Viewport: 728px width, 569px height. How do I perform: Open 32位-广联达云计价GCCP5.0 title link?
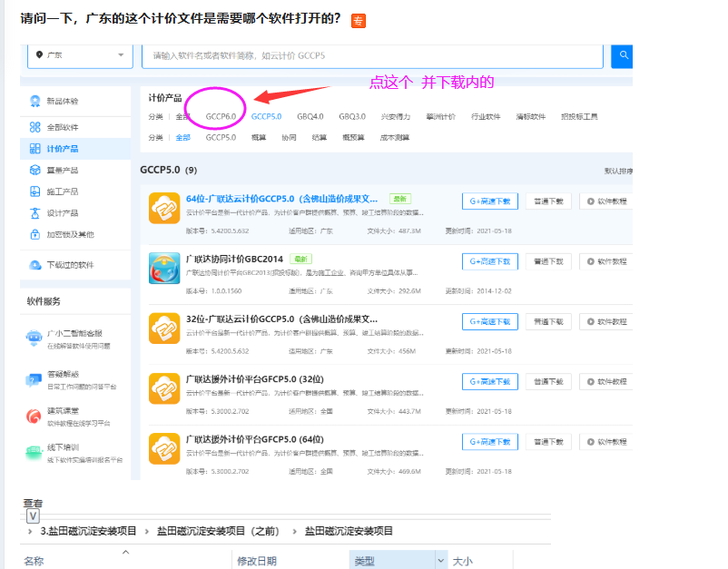click(x=281, y=319)
